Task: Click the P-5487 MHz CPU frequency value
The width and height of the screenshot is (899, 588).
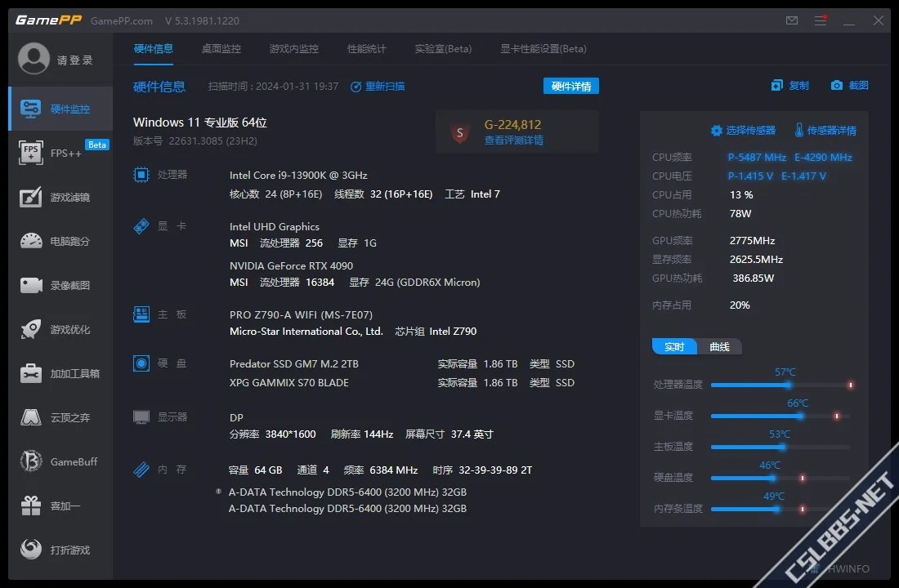Action: 757,157
